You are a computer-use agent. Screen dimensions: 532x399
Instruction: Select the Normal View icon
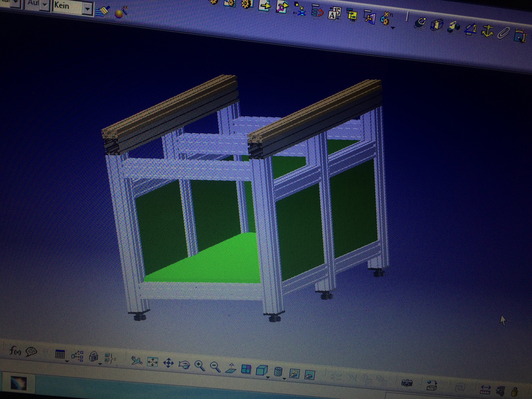point(231,368)
